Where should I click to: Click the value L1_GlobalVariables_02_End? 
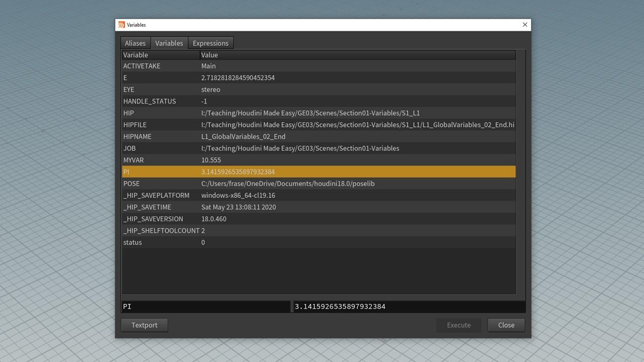tap(244, 136)
